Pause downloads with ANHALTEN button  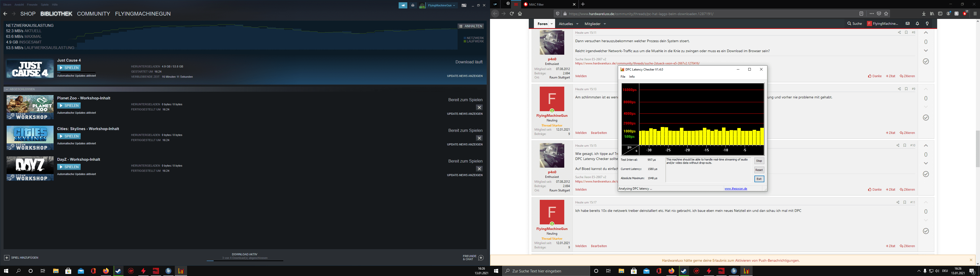pyautogui.click(x=471, y=26)
